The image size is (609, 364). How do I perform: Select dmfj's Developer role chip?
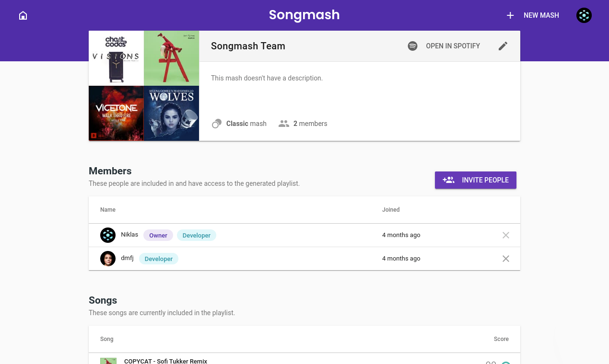coord(159,259)
